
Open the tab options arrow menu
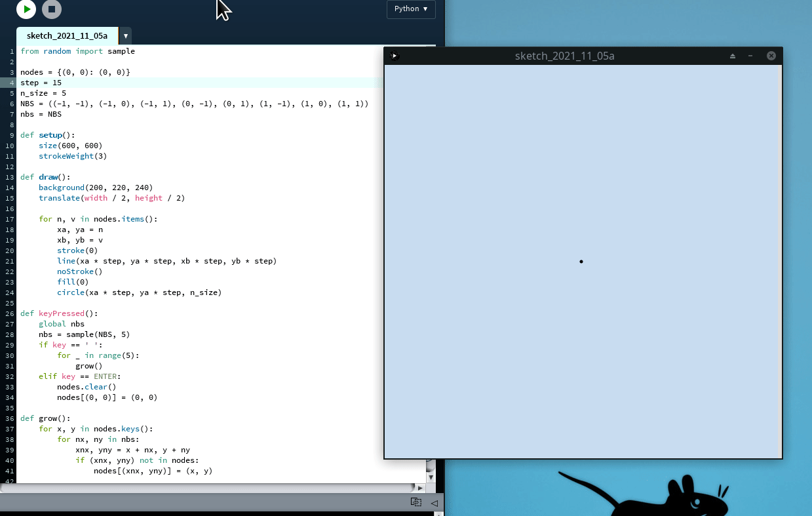pos(125,36)
